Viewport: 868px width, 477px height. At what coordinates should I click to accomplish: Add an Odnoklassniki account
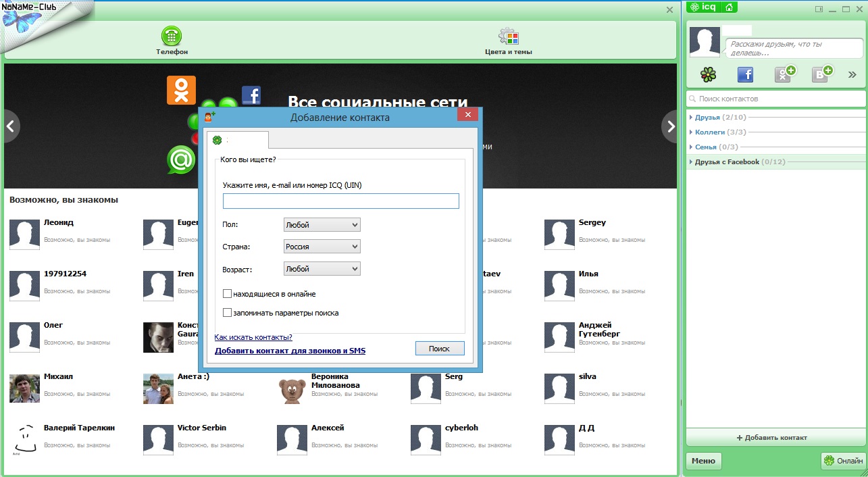coord(785,74)
